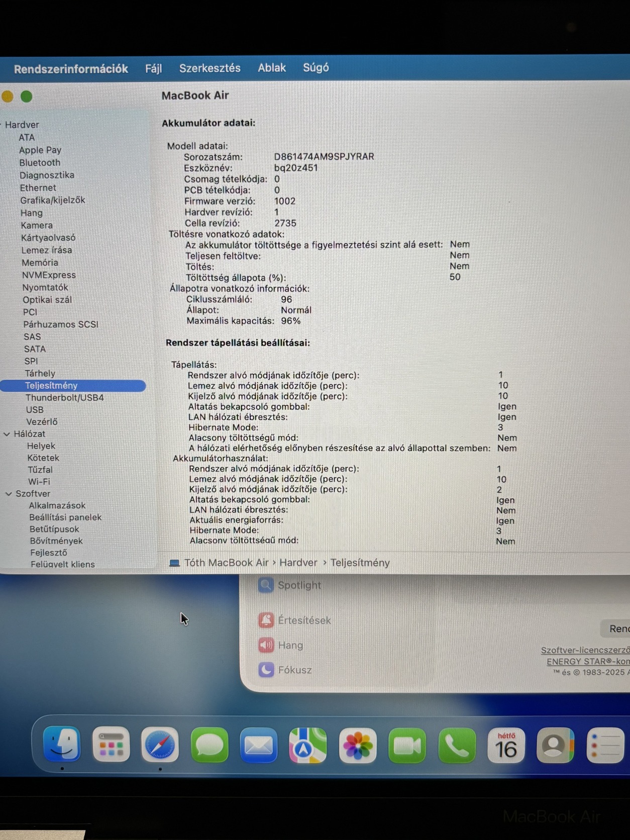
Task: Launch Safari from the Dock
Action: [x=160, y=745]
